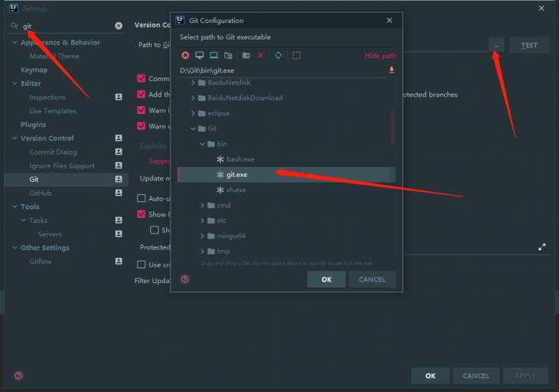Go to home directory in file chooser

point(185,55)
